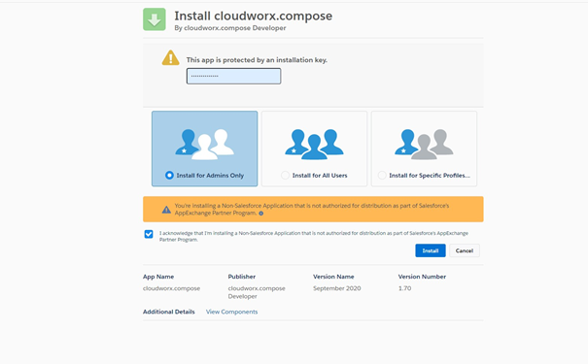
Task: Select Install for Specific Profiles radio button
Action: [x=382, y=176]
